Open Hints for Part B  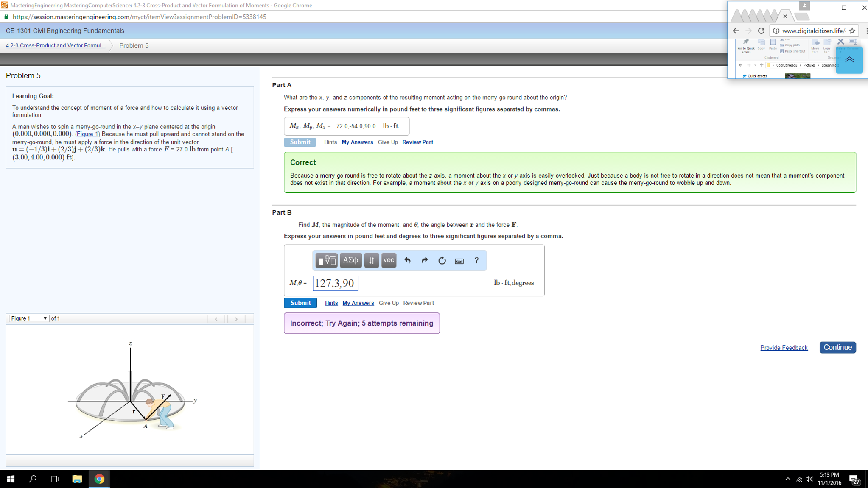point(331,303)
